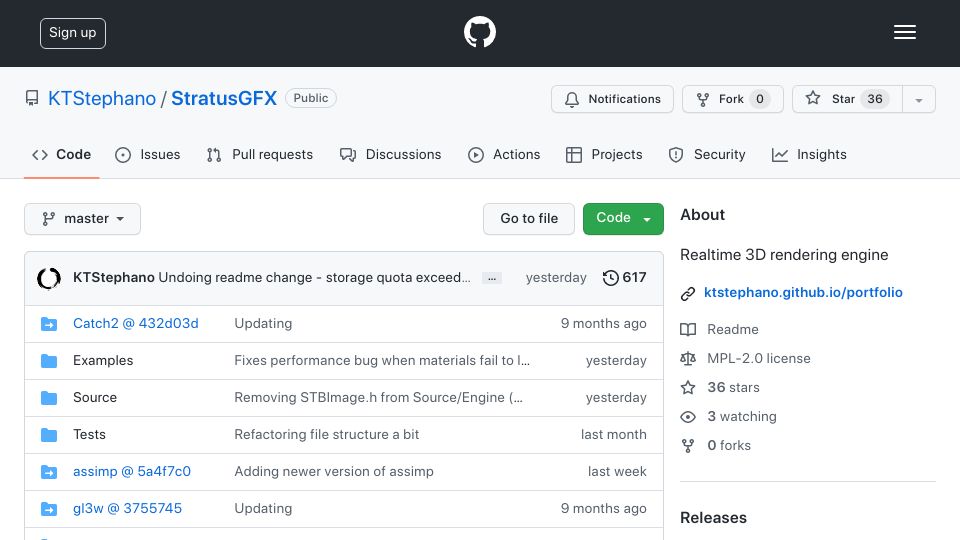
Task: Open the Projects tab
Action: (x=604, y=155)
